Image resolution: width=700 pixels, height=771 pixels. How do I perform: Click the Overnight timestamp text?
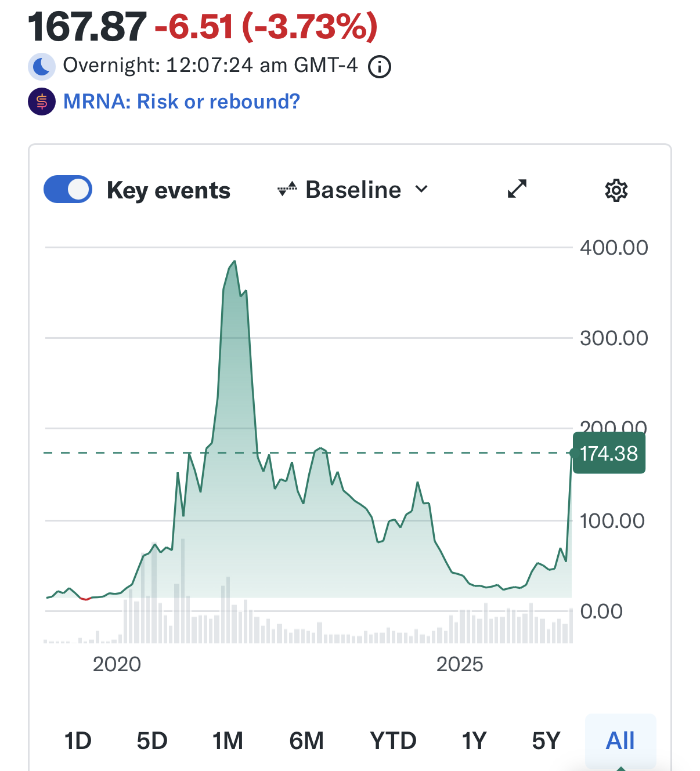pyautogui.click(x=210, y=65)
